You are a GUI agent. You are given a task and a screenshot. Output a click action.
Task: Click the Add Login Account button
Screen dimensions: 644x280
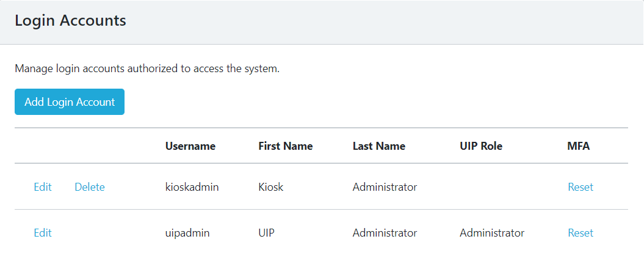click(70, 102)
